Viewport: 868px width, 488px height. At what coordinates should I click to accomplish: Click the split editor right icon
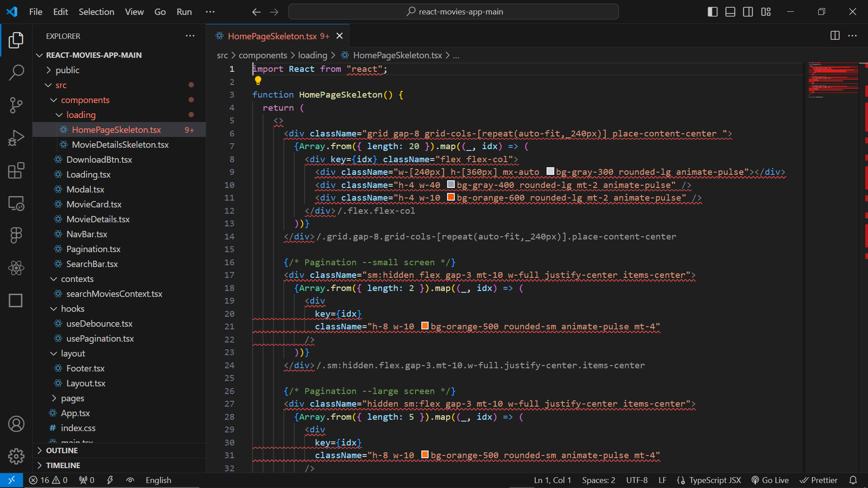click(835, 36)
